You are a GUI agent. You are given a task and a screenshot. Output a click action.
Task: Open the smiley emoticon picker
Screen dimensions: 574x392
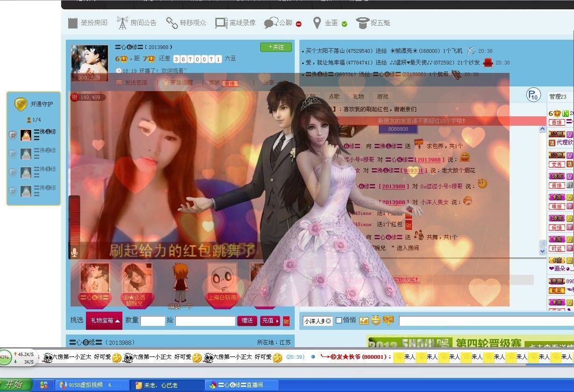376,321
